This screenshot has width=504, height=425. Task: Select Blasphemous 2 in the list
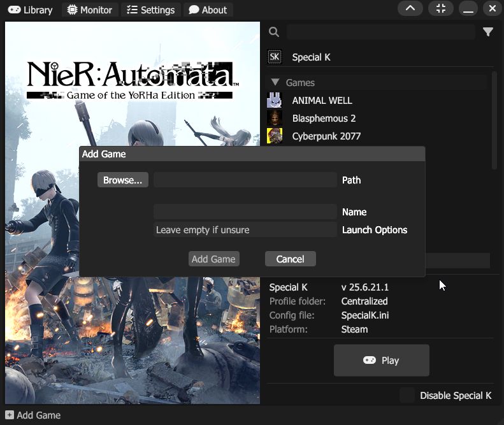coord(324,119)
